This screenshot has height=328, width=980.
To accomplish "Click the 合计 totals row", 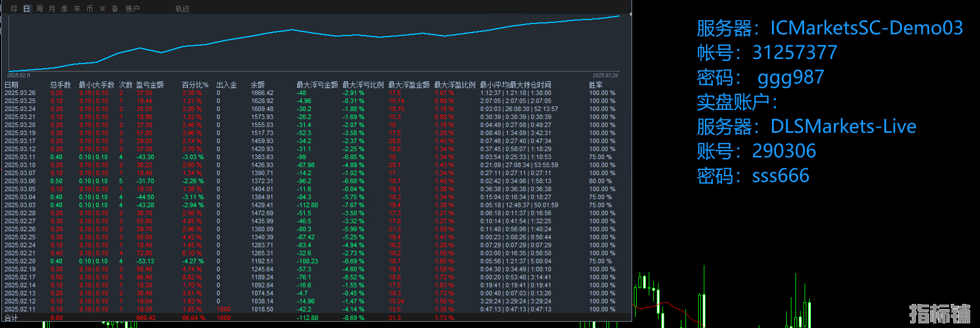I will (x=11, y=318).
